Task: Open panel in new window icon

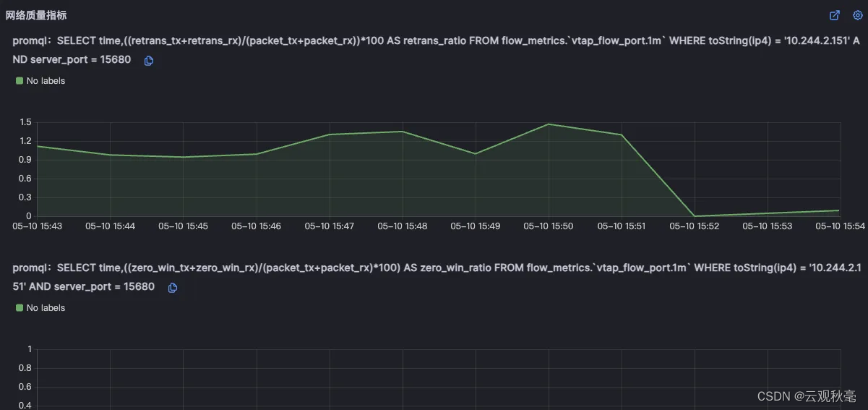Action: tap(835, 15)
